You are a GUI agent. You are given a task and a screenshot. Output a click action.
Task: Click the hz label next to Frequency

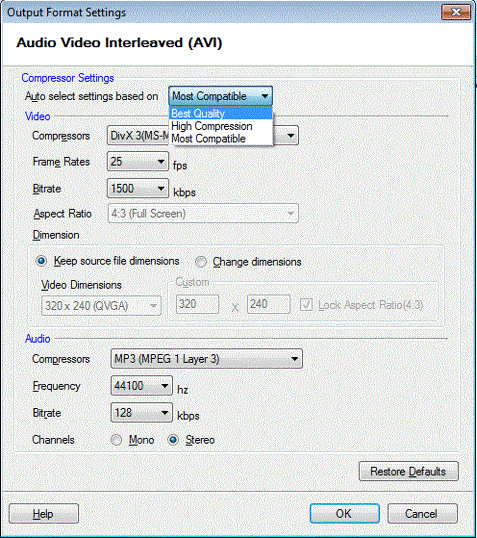click(182, 390)
